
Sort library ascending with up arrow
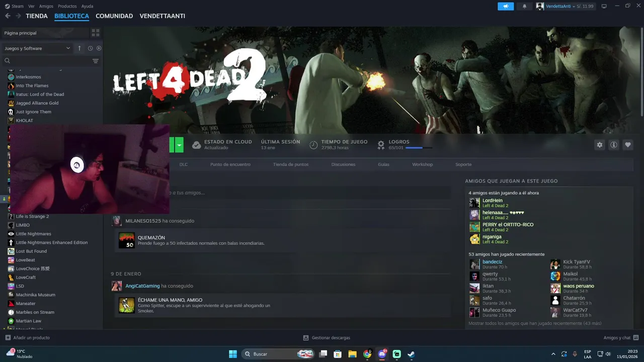pyautogui.click(x=79, y=48)
